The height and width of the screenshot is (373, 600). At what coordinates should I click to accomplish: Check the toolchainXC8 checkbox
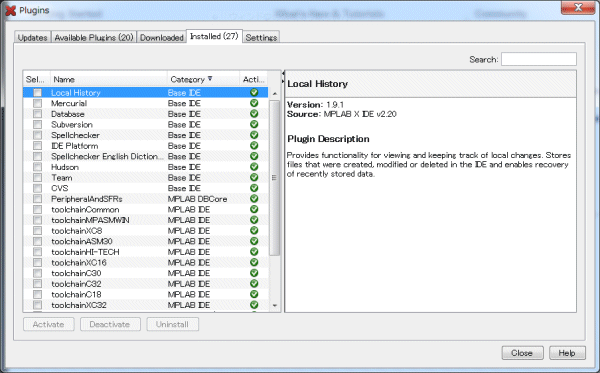coord(38,231)
